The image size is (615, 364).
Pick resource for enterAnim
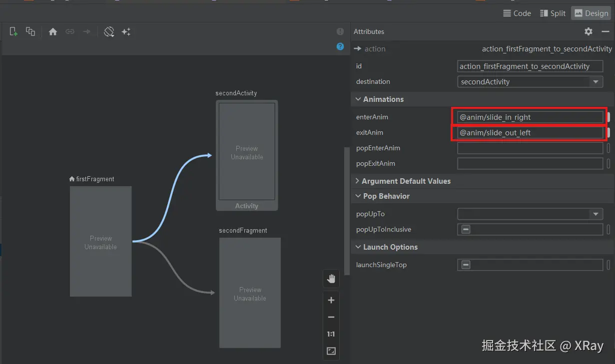(x=609, y=117)
